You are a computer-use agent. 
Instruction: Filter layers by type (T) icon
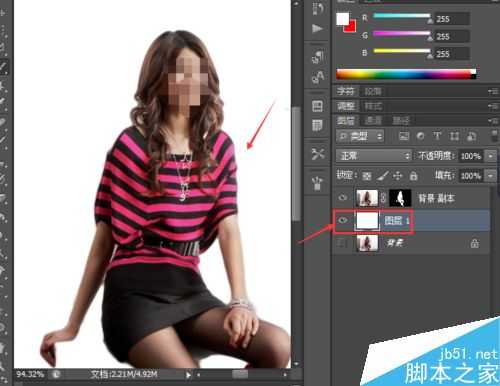[x=437, y=136]
